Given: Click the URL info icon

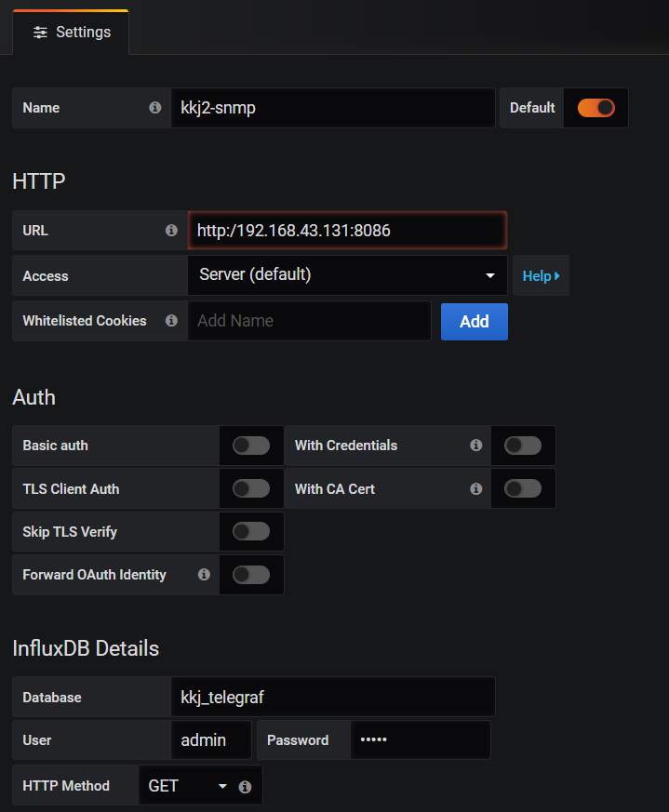Looking at the screenshot, I should tap(171, 230).
